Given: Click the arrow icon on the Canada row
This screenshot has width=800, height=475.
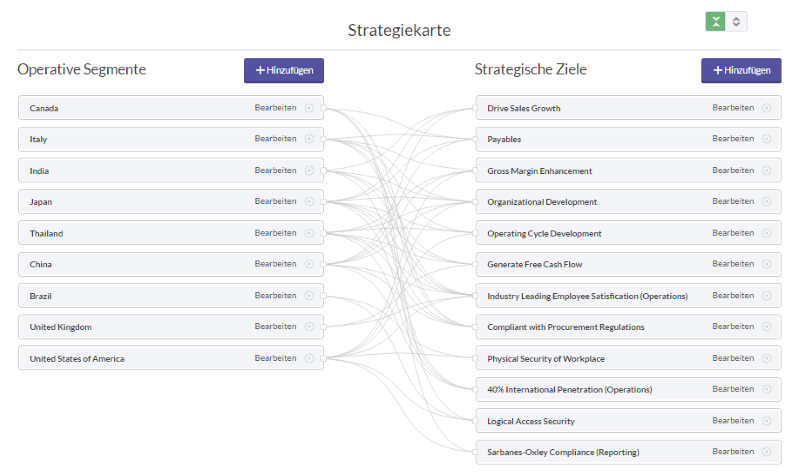Looking at the screenshot, I should [x=309, y=108].
